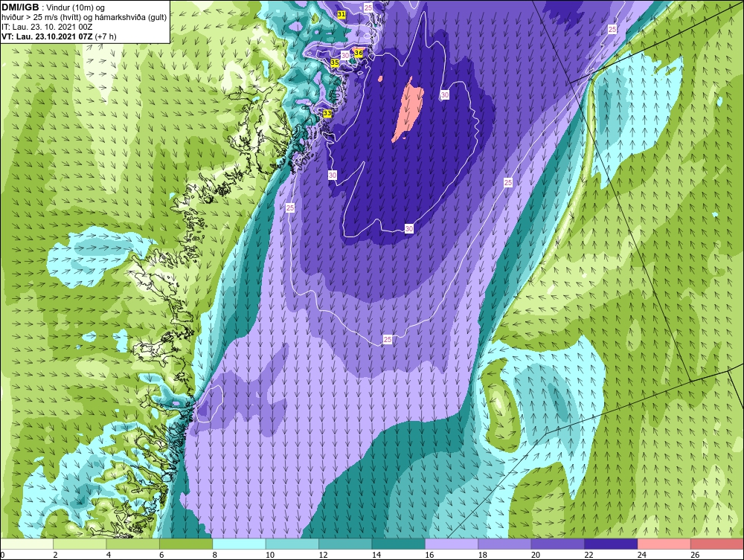Click the red legend swatch above 26 m/s

[x=717, y=544]
